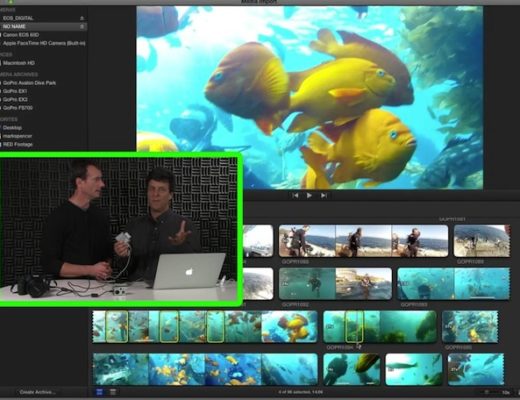
Task: Open the GoPro Avalon Dive Park archive
Action: [x=29, y=83]
